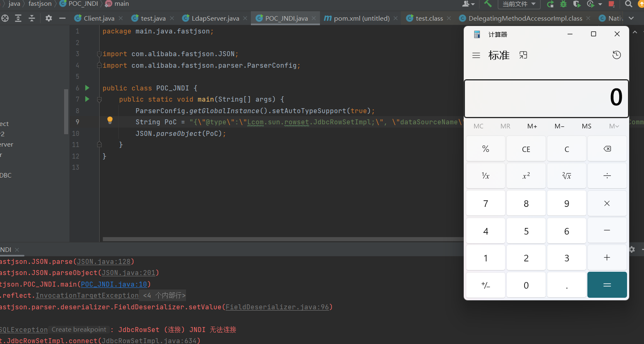Screen dimensions: 644x344
Task: Open the user account icon dropdown
Action: [x=468, y=4]
